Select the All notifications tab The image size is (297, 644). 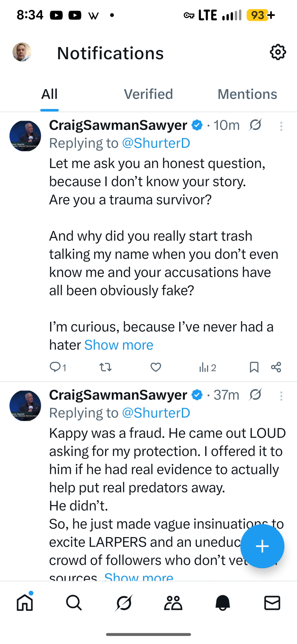tap(49, 94)
